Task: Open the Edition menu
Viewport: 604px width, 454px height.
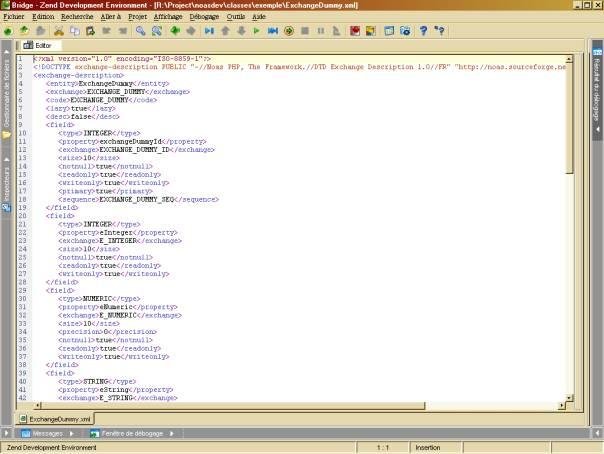Action: [x=43, y=17]
